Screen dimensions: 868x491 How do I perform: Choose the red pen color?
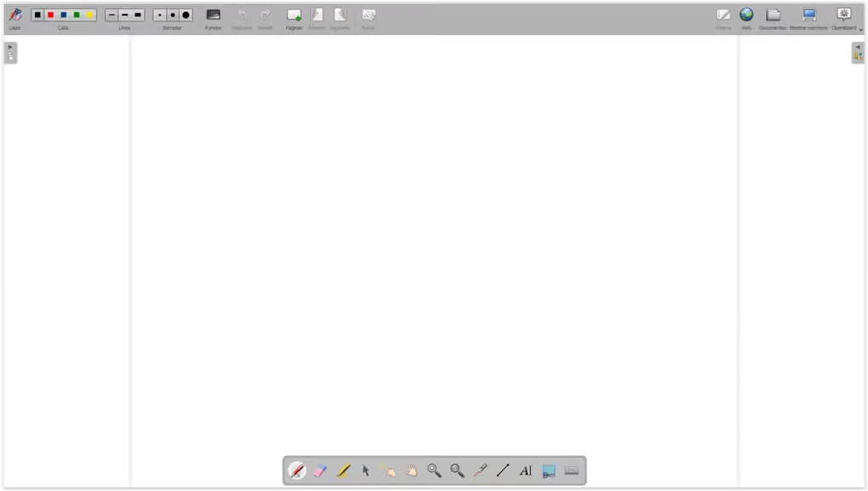pyautogui.click(x=50, y=15)
